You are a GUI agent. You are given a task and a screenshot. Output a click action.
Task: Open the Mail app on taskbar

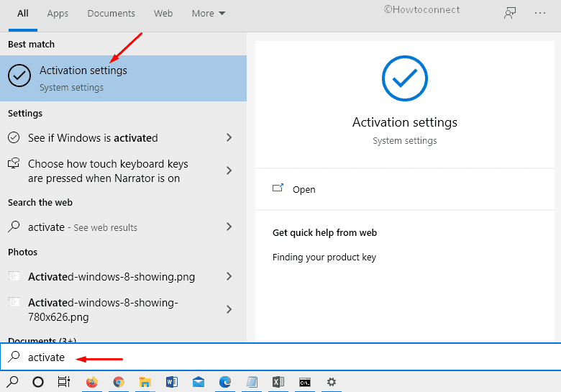(x=199, y=382)
